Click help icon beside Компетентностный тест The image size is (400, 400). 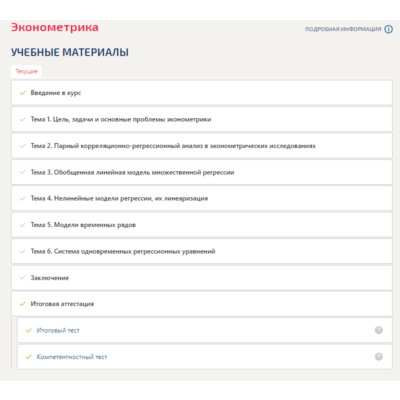pyautogui.click(x=379, y=357)
